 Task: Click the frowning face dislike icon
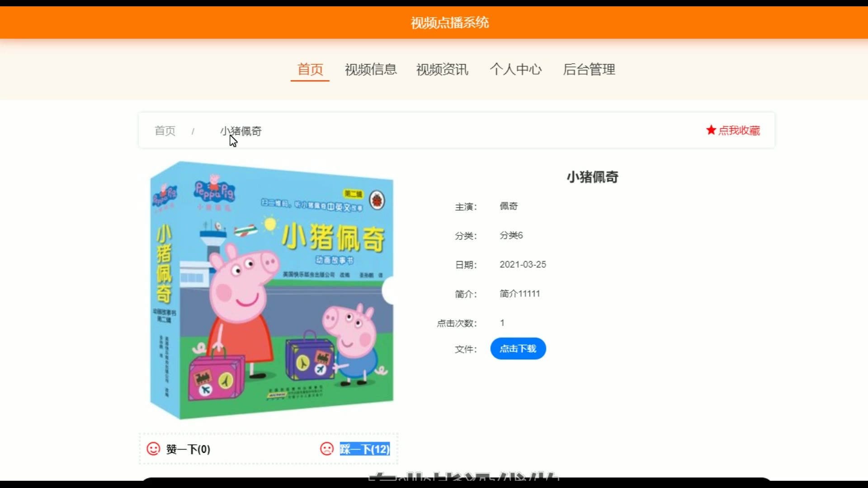(x=326, y=449)
